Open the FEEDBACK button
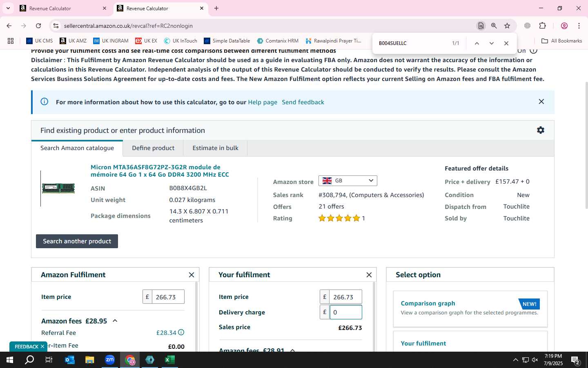588x368 pixels. click(26, 346)
